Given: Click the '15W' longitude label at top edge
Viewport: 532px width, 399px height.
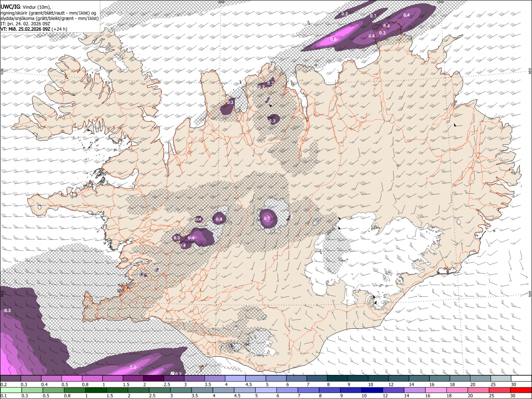Looking at the screenshot, I should point(441,2).
